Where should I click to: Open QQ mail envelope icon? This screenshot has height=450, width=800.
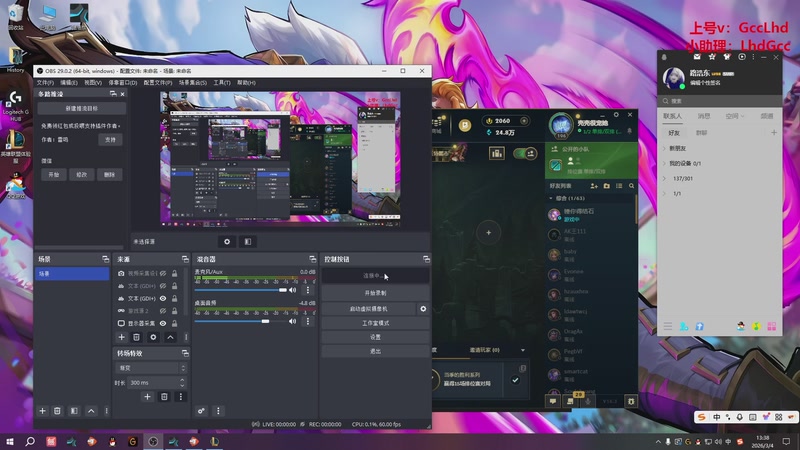(697, 57)
